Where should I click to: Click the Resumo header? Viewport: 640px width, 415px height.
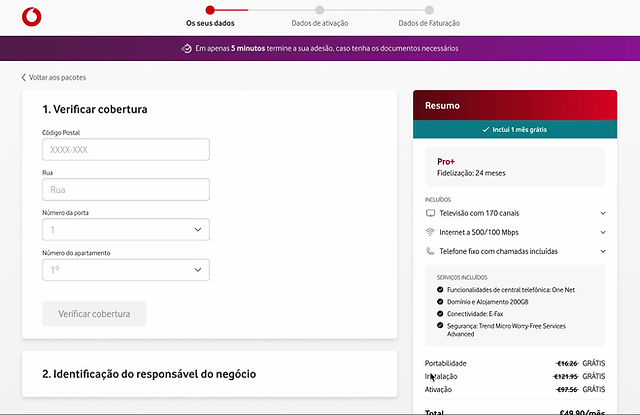[x=515, y=105]
